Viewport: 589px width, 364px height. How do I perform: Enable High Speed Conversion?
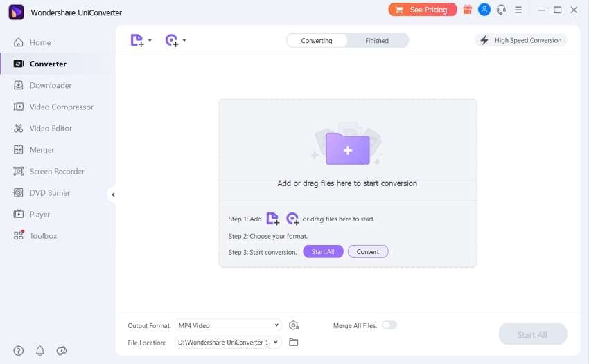point(521,40)
